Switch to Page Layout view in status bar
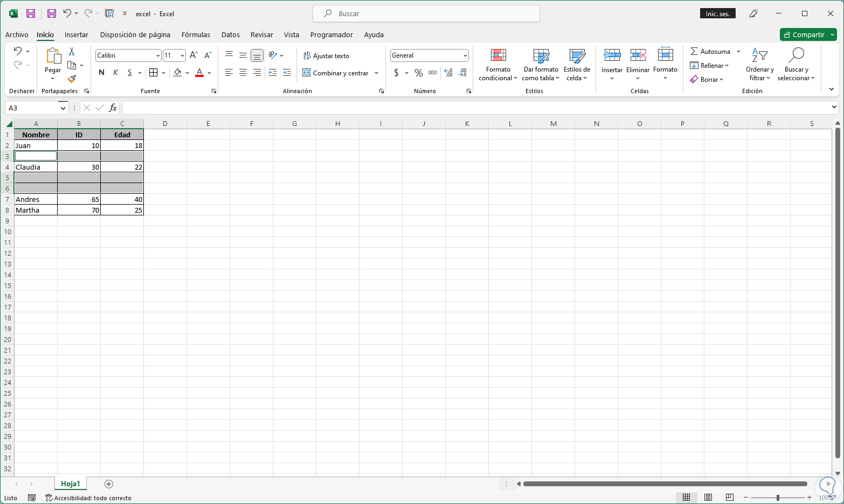 click(x=708, y=498)
